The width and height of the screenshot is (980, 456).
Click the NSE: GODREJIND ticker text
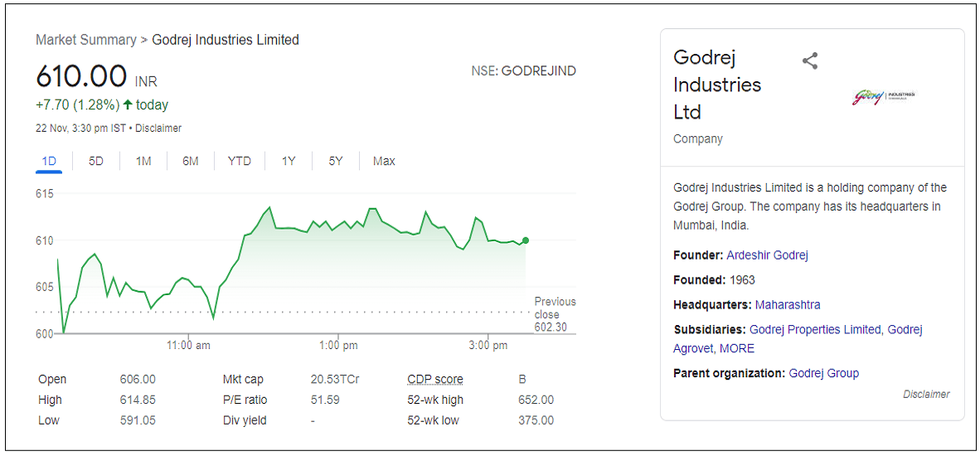click(x=524, y=71)
